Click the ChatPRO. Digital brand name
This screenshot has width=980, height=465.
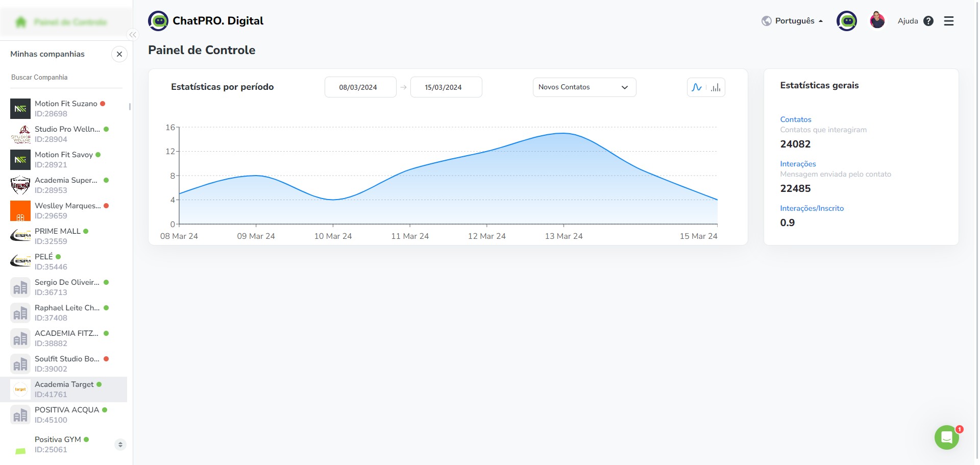218,21
